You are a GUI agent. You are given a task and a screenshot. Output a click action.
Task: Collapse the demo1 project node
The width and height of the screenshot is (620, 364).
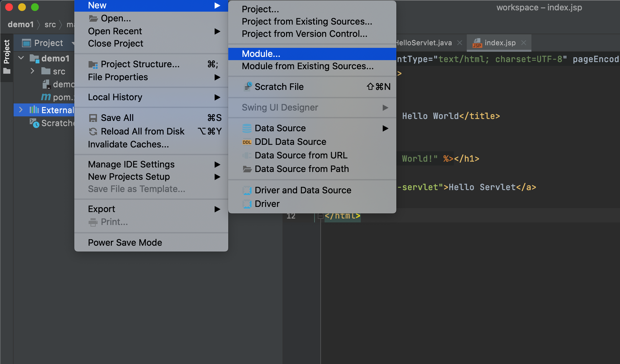point(21,58)
